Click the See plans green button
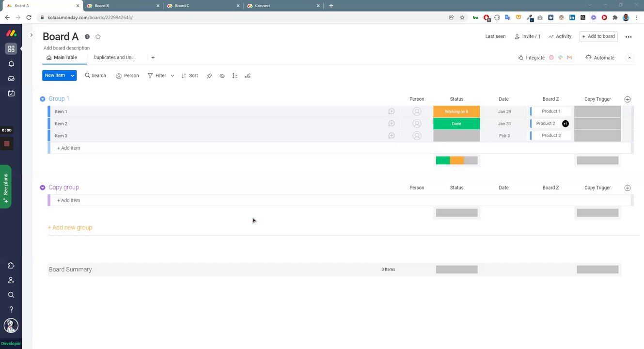The height and width of the screenshot is (349, 644). 6,187
